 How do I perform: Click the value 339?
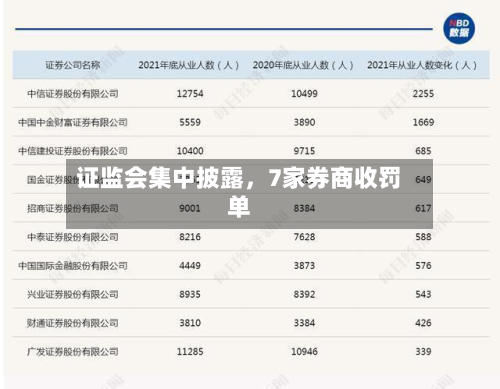423,352
